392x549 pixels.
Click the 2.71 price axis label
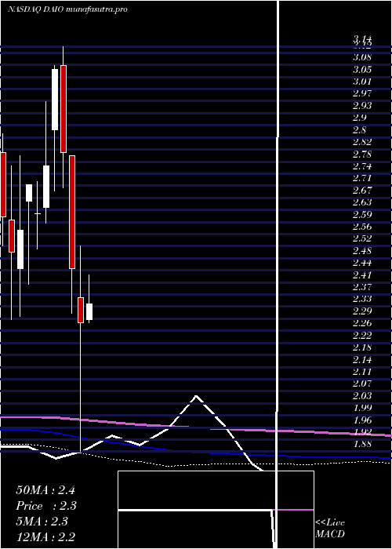click(x=362, y=178)
